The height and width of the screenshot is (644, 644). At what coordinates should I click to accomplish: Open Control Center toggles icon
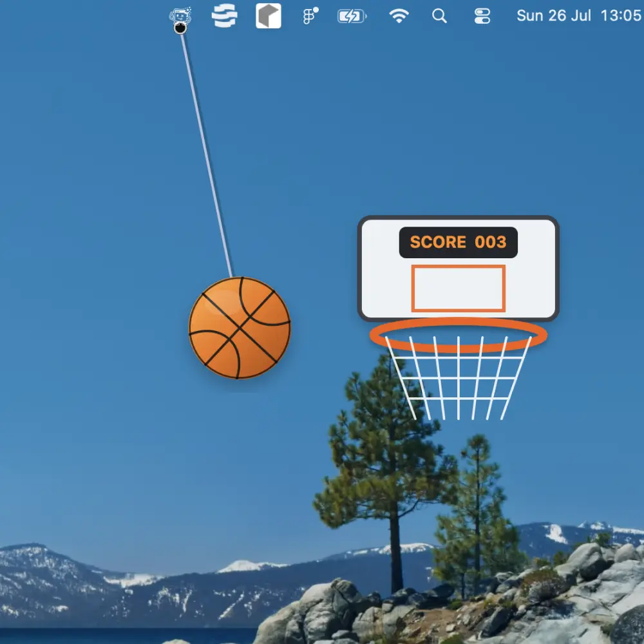pyautogui.click(x=482, y=17)
